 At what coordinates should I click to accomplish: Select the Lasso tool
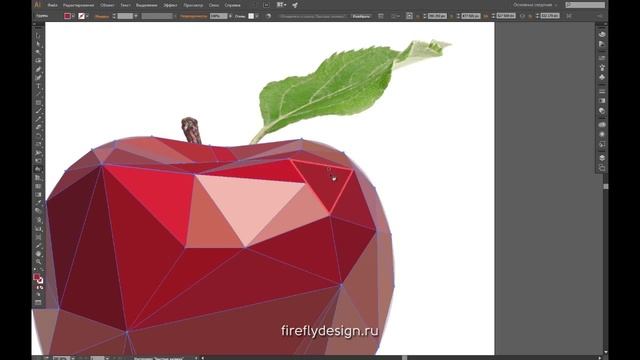pos(38,60)
